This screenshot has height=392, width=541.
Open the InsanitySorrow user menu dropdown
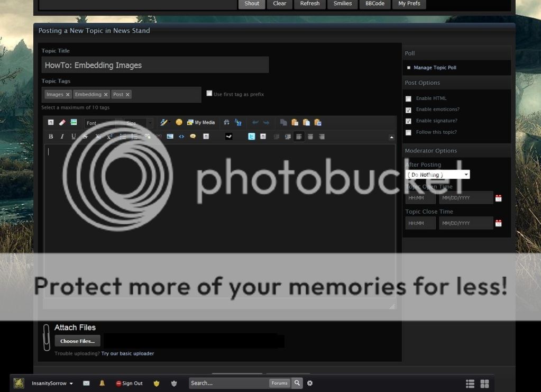pyautogui.click(x=52, y=383)
